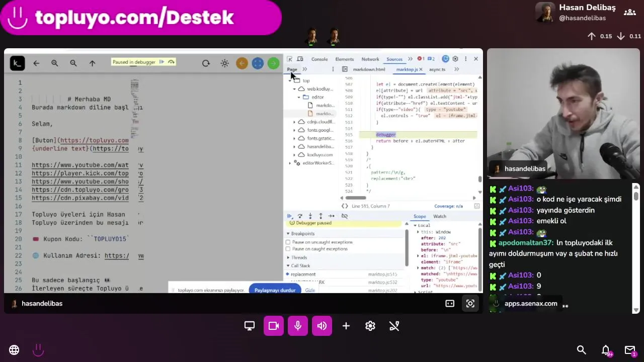
Task: Toggle the speaker sound button
Action: tap(322, 326)
